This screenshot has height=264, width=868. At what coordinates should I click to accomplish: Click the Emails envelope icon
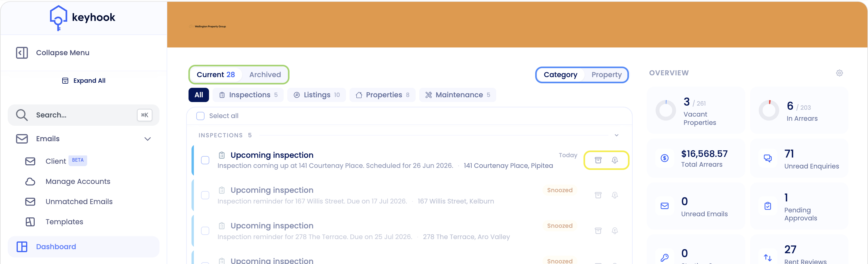pos(22,139)
